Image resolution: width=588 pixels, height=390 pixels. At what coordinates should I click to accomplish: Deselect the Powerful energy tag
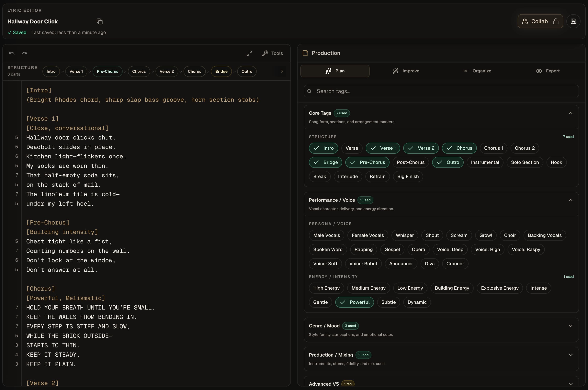(x=355, y=302)
